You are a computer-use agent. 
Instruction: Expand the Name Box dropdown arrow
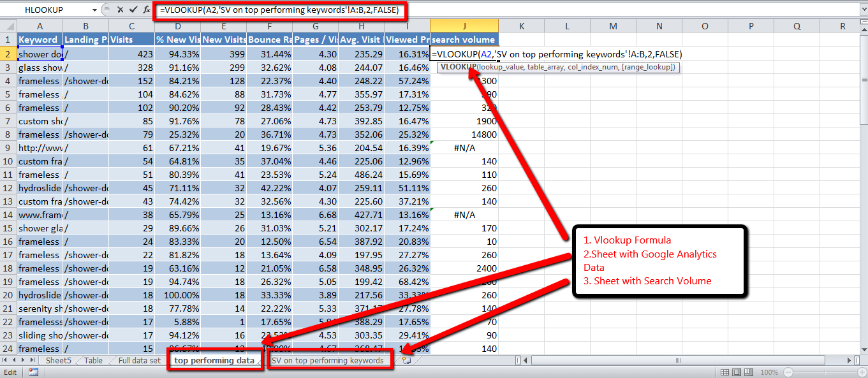[x=95, y=10]
